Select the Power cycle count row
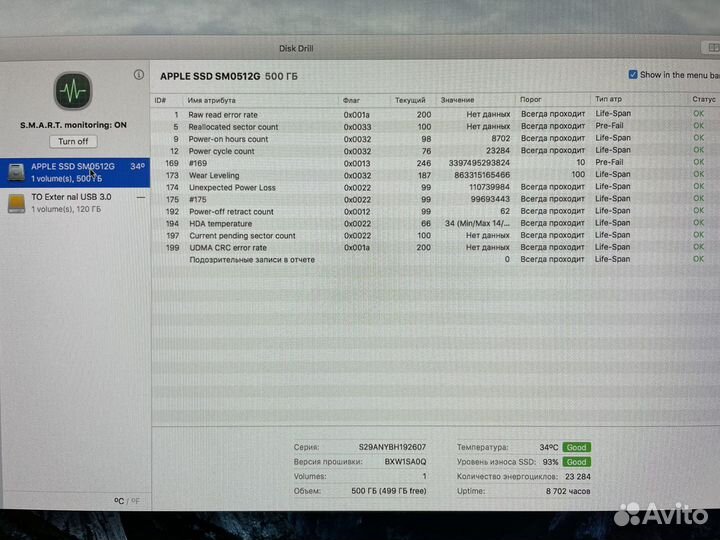Image resolution: width=720 pixels, height=540 pixels. [435, 151]
